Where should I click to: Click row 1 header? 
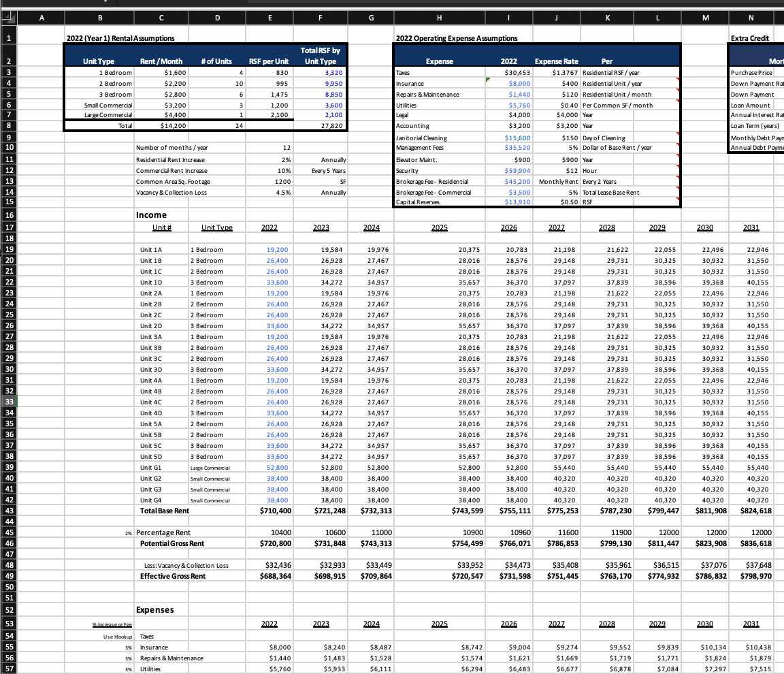[9, 37]
